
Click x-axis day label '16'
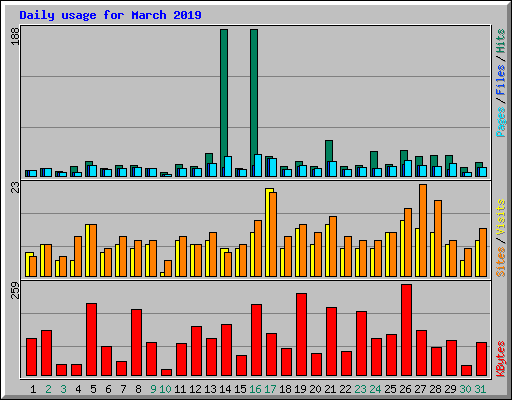coord(255,389)
